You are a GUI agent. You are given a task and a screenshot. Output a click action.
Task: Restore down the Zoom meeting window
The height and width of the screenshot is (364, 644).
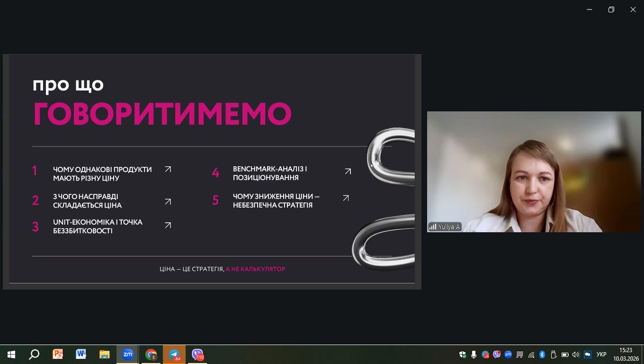click(611, 9)
